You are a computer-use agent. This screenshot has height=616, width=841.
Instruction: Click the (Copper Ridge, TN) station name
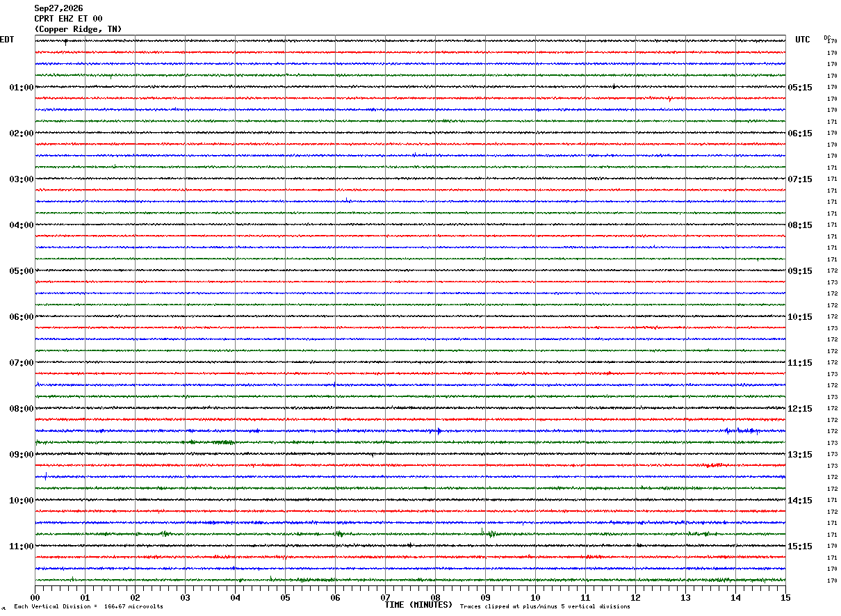(78, 29)
